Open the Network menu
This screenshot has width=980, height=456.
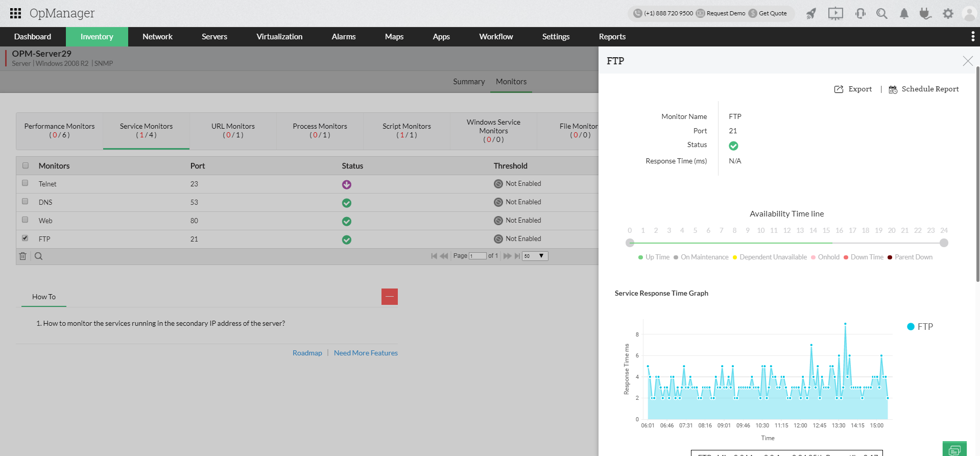pyautogui.click(x=157, y=37)
